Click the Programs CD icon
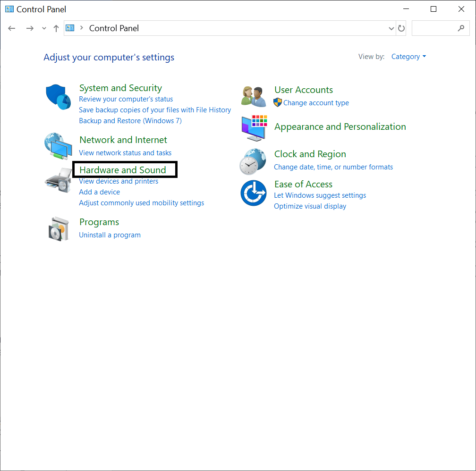 tap(58, 228)
